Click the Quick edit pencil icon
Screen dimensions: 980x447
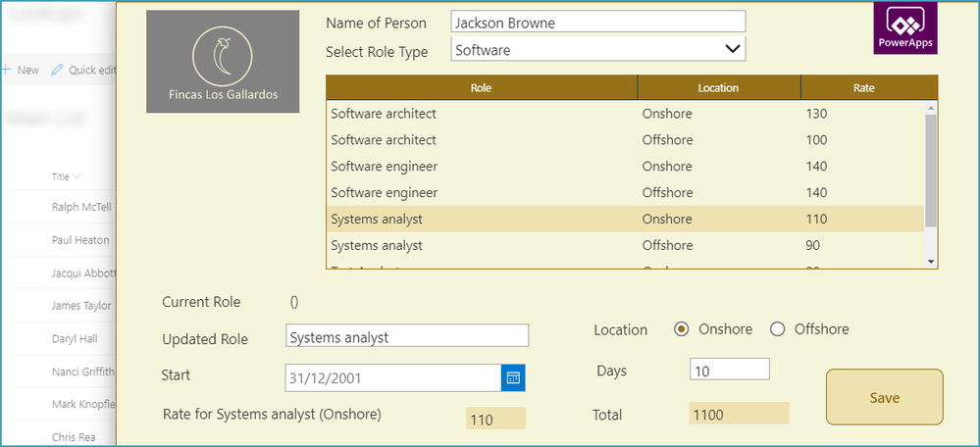pyautogui.click(x=57, y=70)
